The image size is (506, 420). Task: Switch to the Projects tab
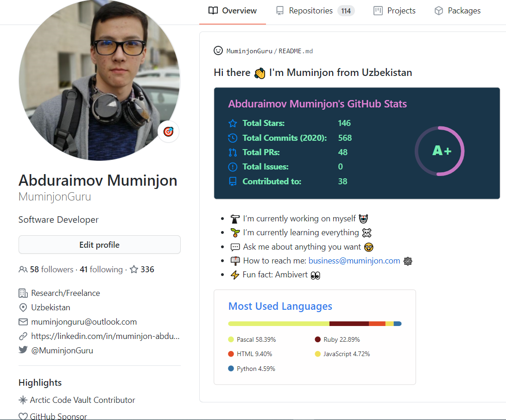point(394,11)
